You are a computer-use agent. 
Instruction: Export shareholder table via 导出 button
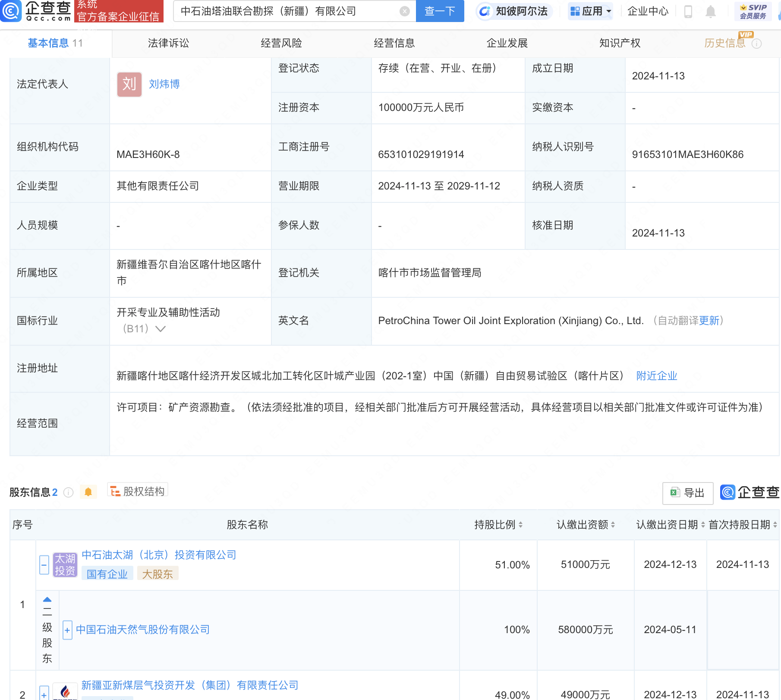tap(687, 493)
